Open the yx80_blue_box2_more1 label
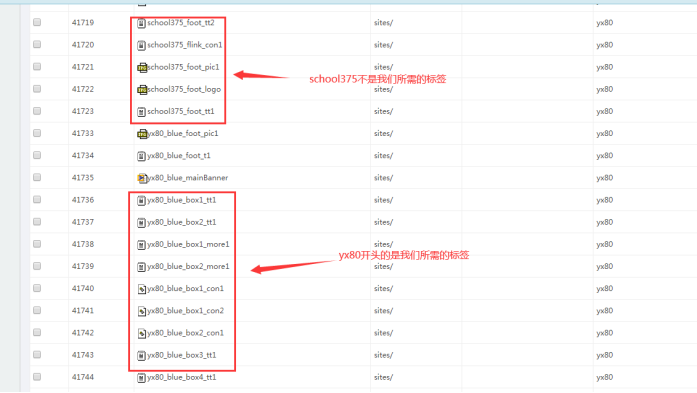The image size is (697, 393). point(188,266)
